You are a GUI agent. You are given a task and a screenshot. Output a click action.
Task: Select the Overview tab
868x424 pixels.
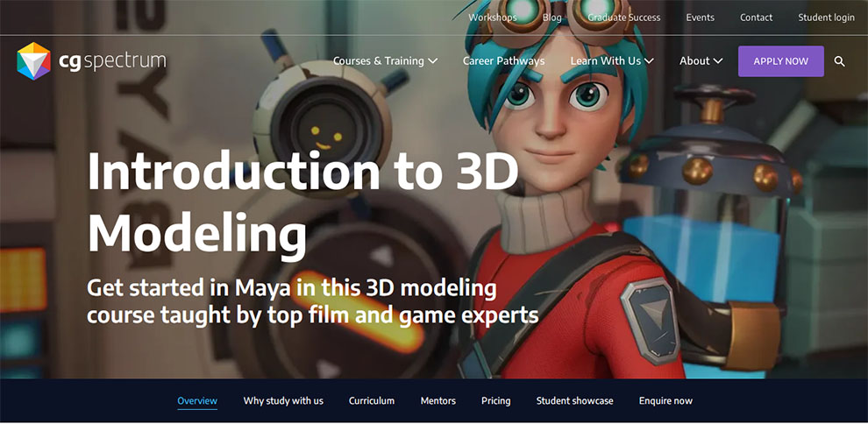(197, 400)
